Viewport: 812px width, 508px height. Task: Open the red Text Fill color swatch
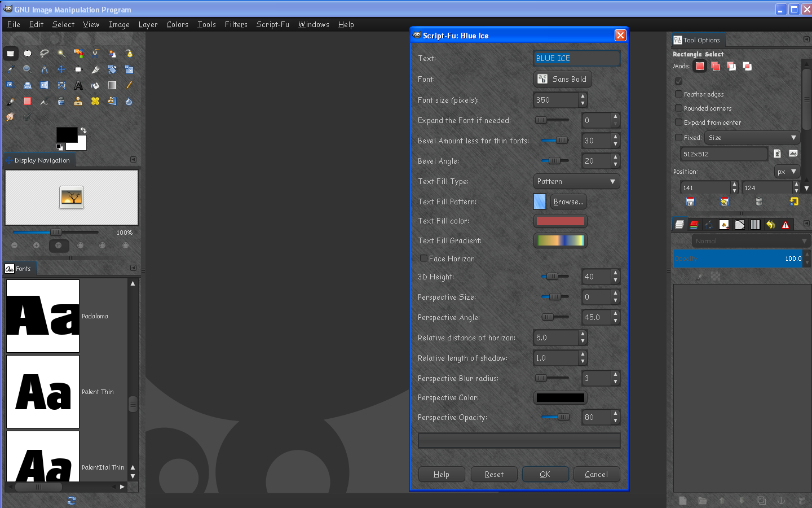(561, 221)
